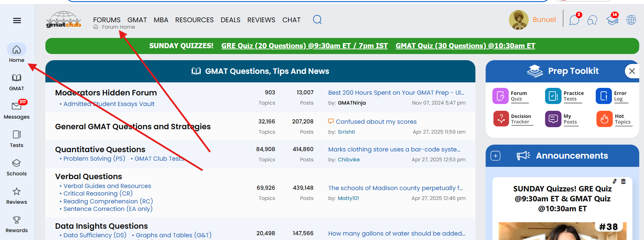This screenshot has width=644, height=240.
Task: Open the globe language selector
Action: pyautogui.click(x=631, y=20)
